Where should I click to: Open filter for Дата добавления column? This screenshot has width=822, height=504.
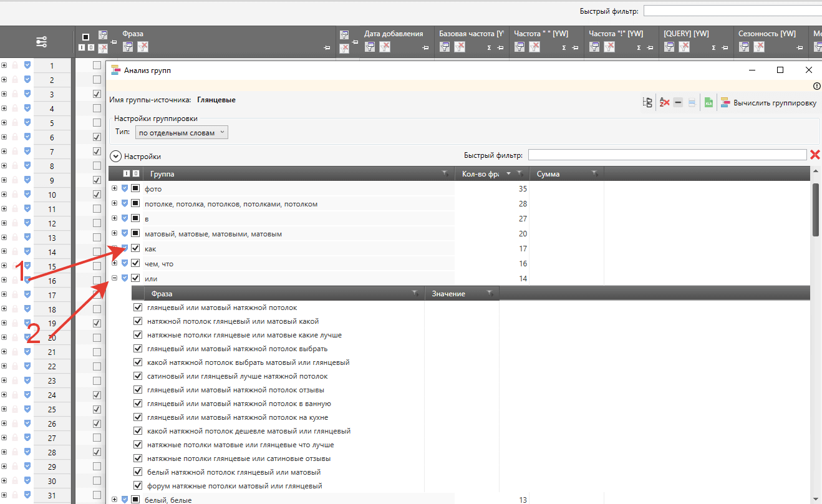tap(370, 47)
